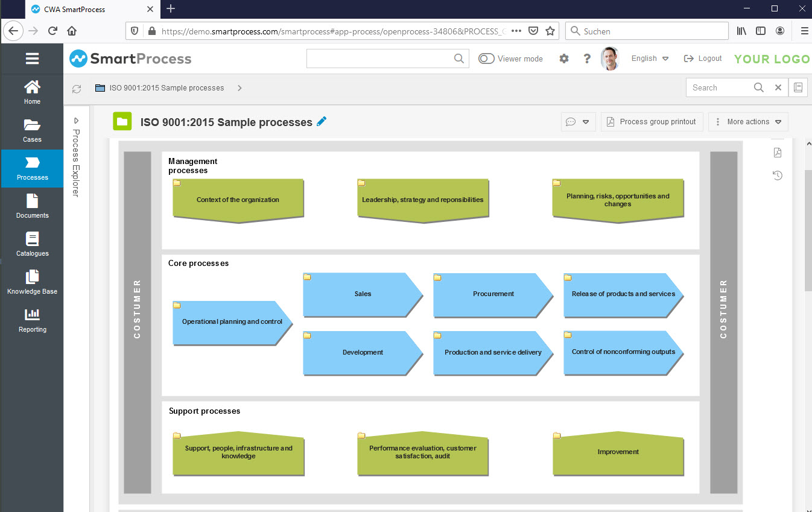
Task: Open the hamburger menu above Home
Action: [x=32, y=58]
